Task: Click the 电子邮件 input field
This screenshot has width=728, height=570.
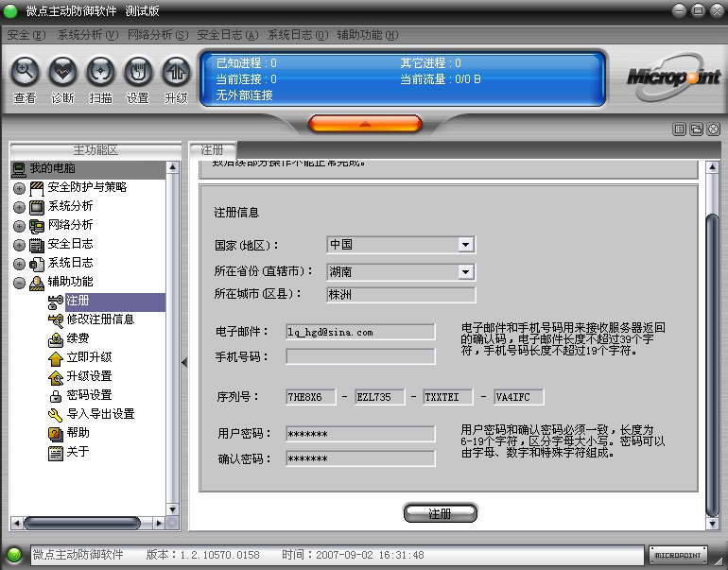Action: click(x=360, y=332)
